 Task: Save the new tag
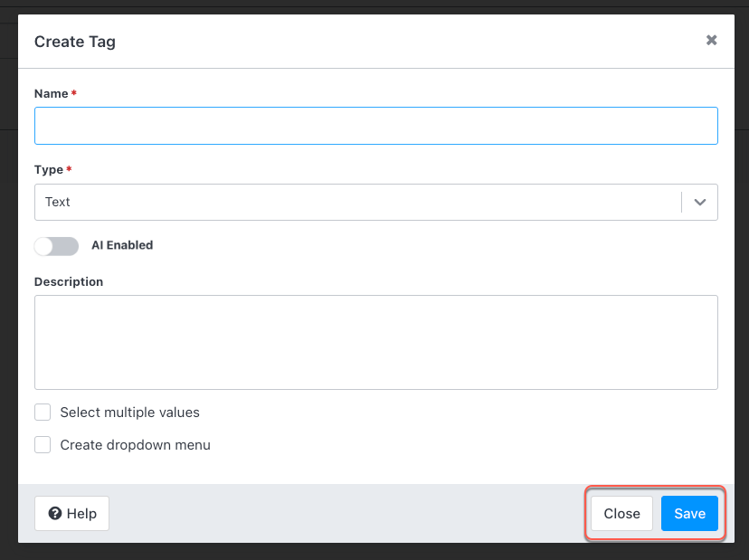pos(689,513)
